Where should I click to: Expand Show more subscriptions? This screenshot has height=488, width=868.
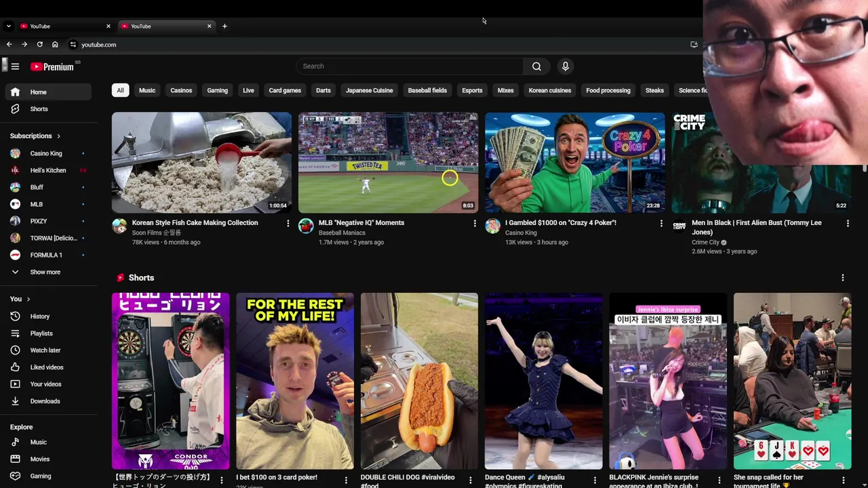pos(47,272)
